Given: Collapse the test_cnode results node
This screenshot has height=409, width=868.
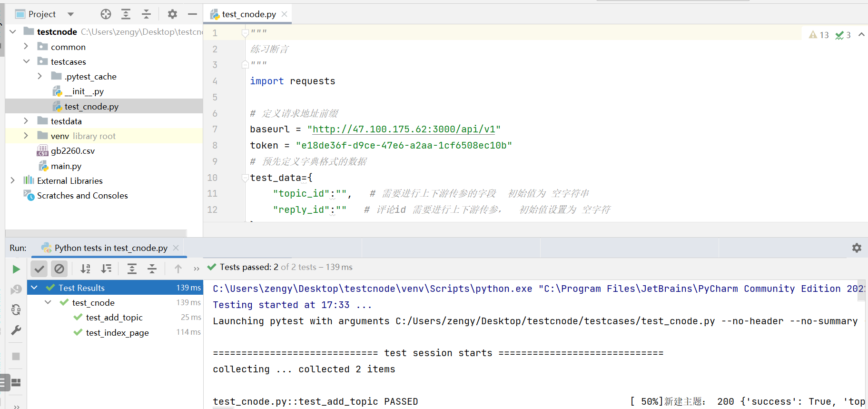Looking at the screenshot, I should [48, 302].
